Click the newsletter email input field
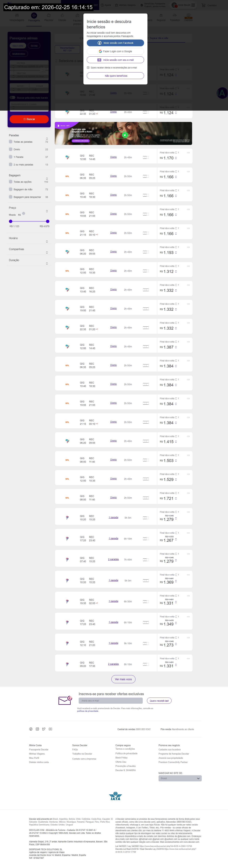The width and height of the screenshot is (228, 868). [x=111, y=700]
